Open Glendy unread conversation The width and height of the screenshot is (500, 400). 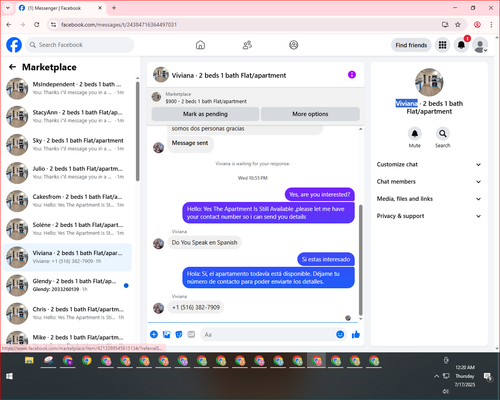point(67,285)
